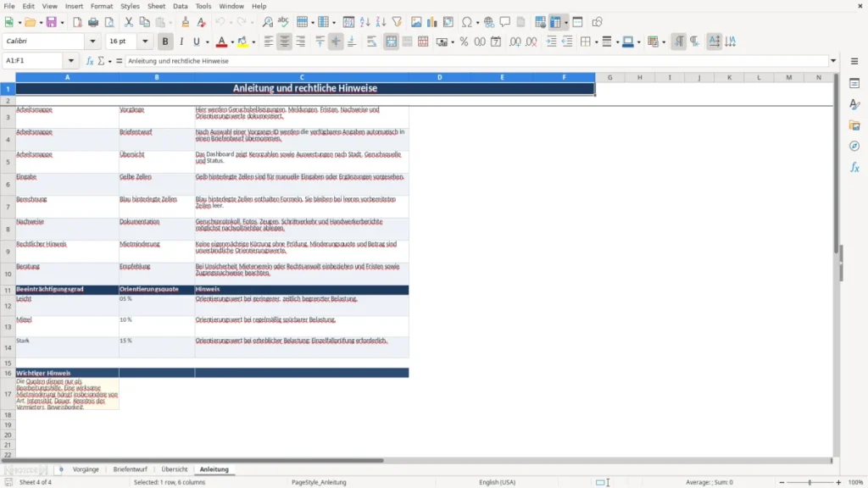Click the AutoFilter funnel icon
The image size is (868, 488).
point(397,22)
